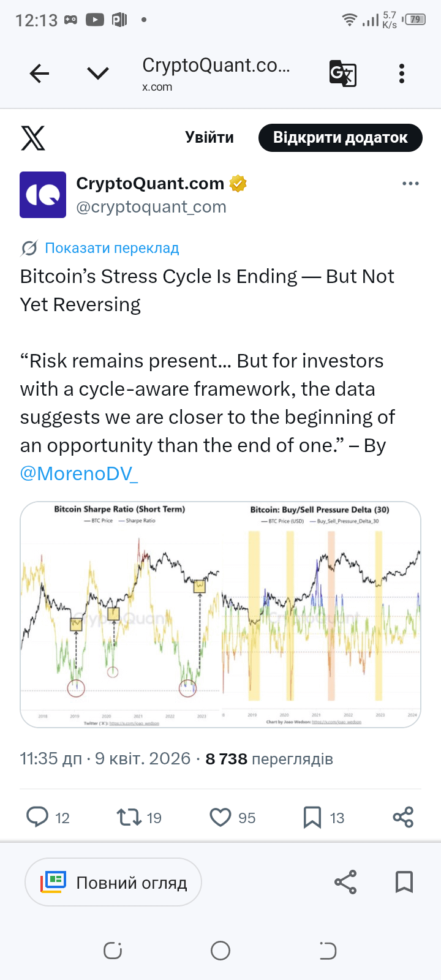Open the @MorenoDV_ mention link
This screenshot has width=441, height=980.
pyautogui.click(x=79, y=473)
